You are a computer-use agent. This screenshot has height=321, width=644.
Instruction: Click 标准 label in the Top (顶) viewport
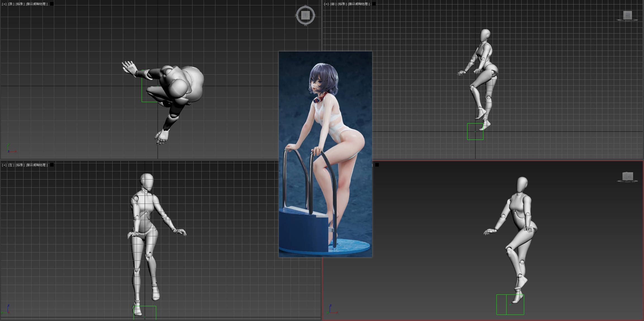pyautogui.click(x=20, y=4)
